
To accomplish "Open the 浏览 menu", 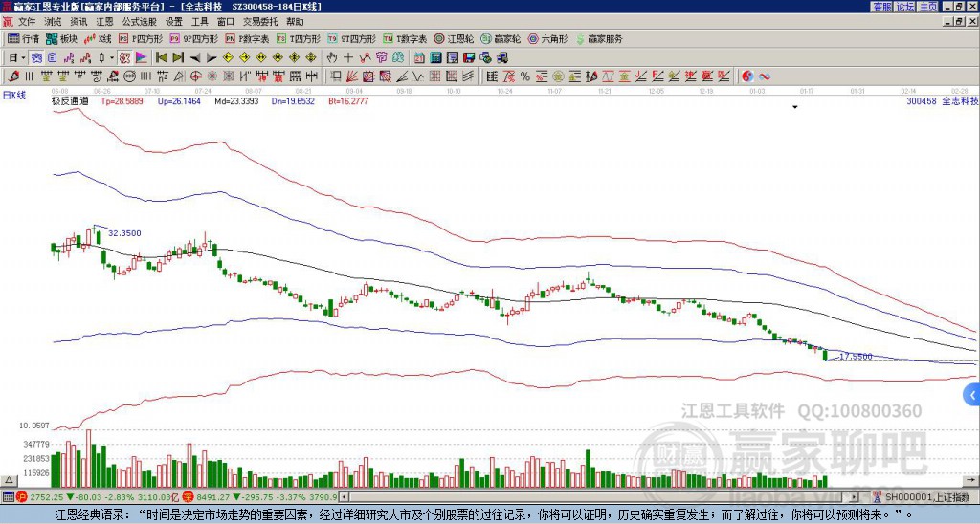I will (53, 22).
